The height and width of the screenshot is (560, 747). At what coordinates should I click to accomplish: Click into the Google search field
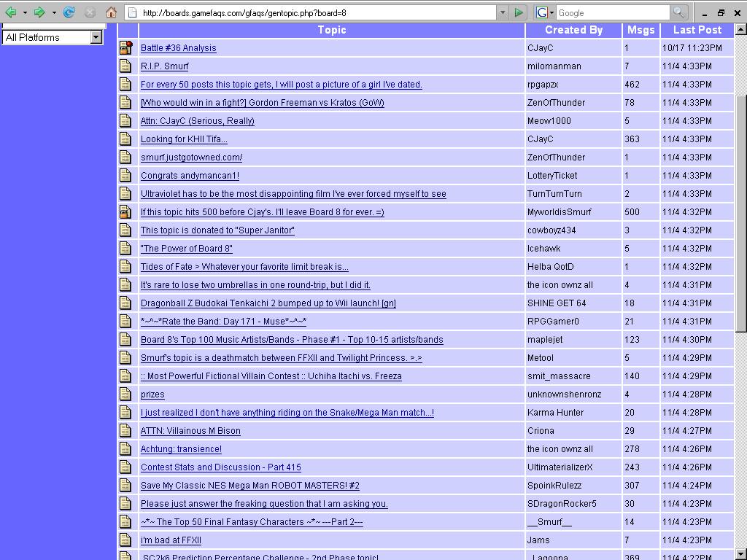[611, 12]
